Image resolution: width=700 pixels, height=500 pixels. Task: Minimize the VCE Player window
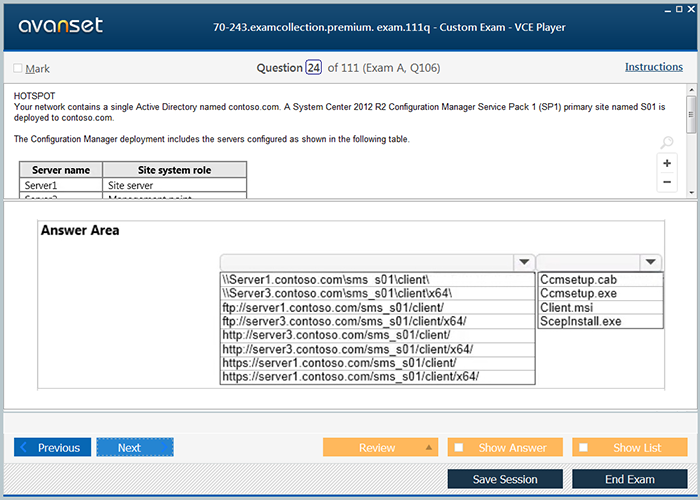[x=668, y=9]
